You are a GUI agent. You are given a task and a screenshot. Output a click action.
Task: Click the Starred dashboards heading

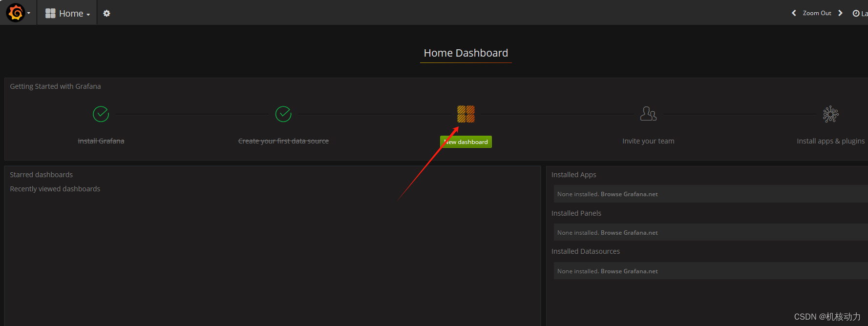(x=42, y=175)
